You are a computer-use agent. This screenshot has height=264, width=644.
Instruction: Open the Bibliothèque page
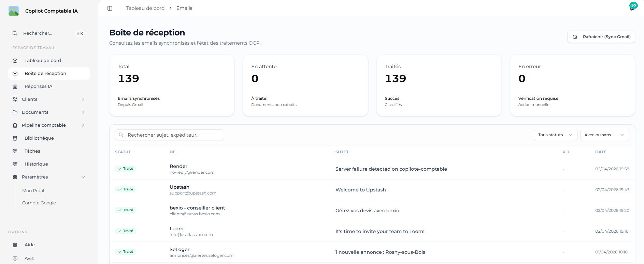tap(49, 138)
